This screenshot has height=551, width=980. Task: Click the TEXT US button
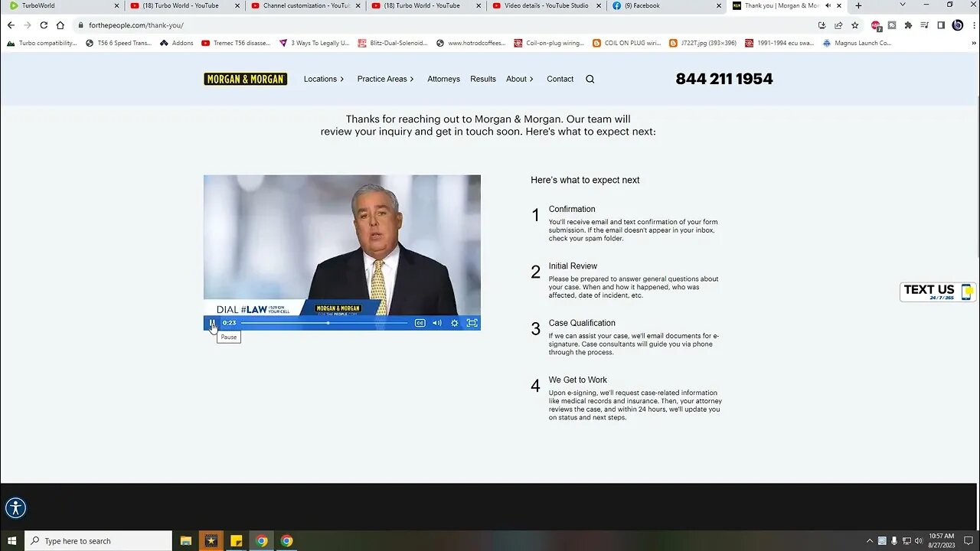938,292
